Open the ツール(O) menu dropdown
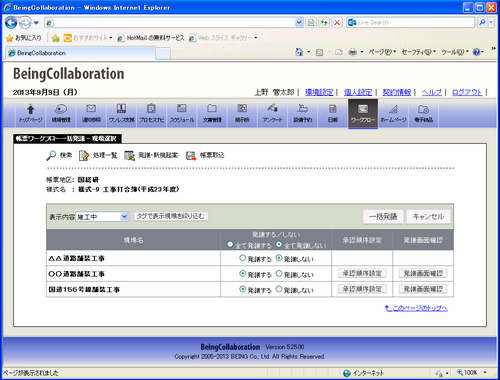500x380 pixels. tap(455, 52)
